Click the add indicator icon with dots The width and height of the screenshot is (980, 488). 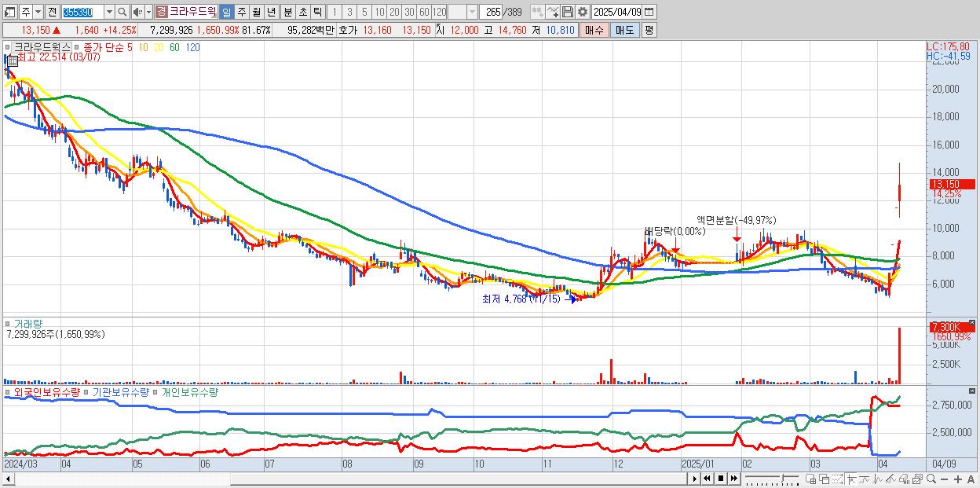coord(537,12)
